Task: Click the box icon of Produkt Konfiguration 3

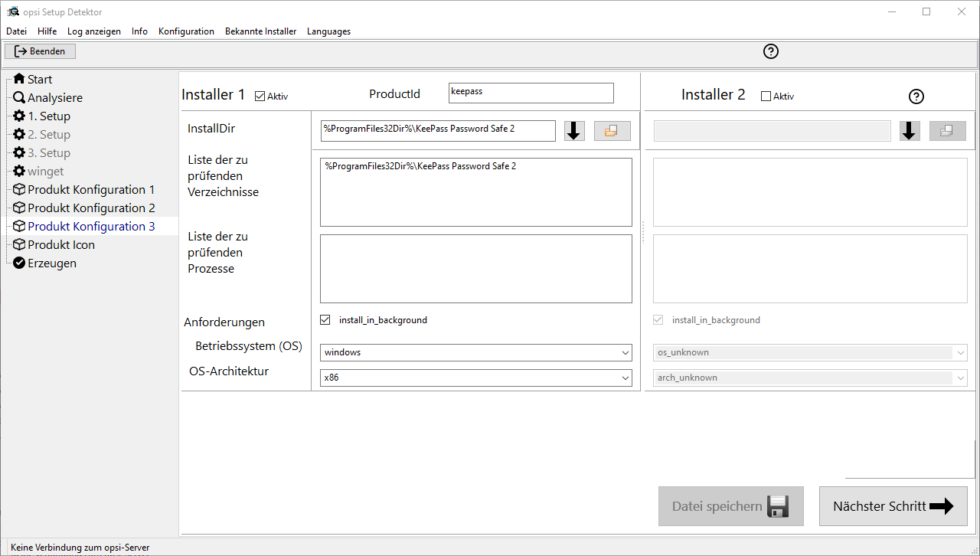Action: click(19, 226)
